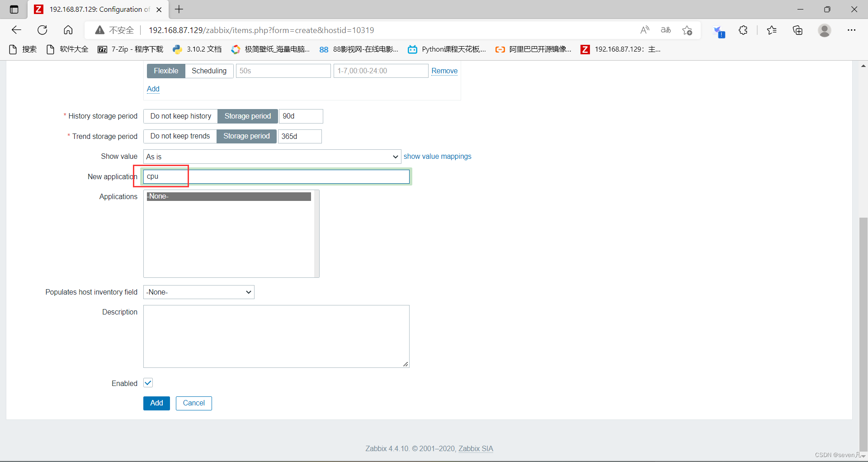
Task: Click the browser back arrow
Action: click(x=16, y=30)
